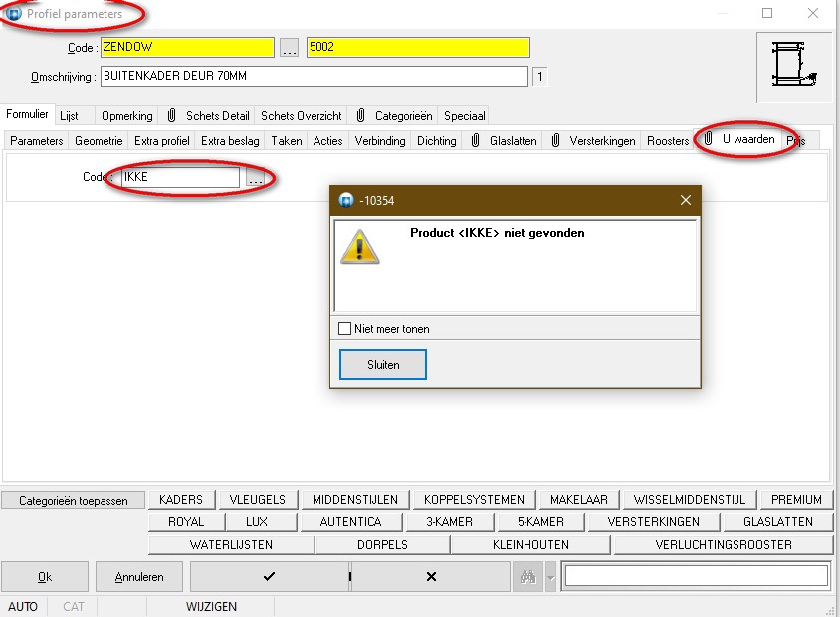This screenshot has height=617, width=840.
Task: Click the 3-KAMER category button
Action: [x=450, y=522]
